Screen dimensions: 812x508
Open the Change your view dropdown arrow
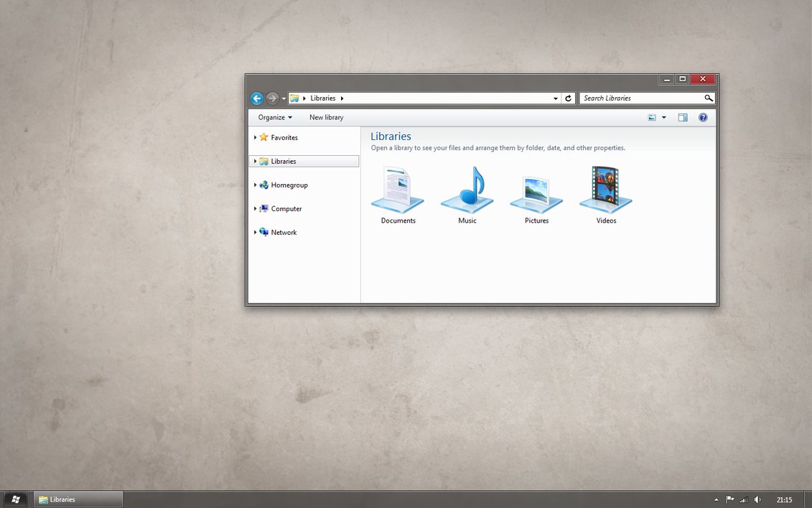pos(663,117)
